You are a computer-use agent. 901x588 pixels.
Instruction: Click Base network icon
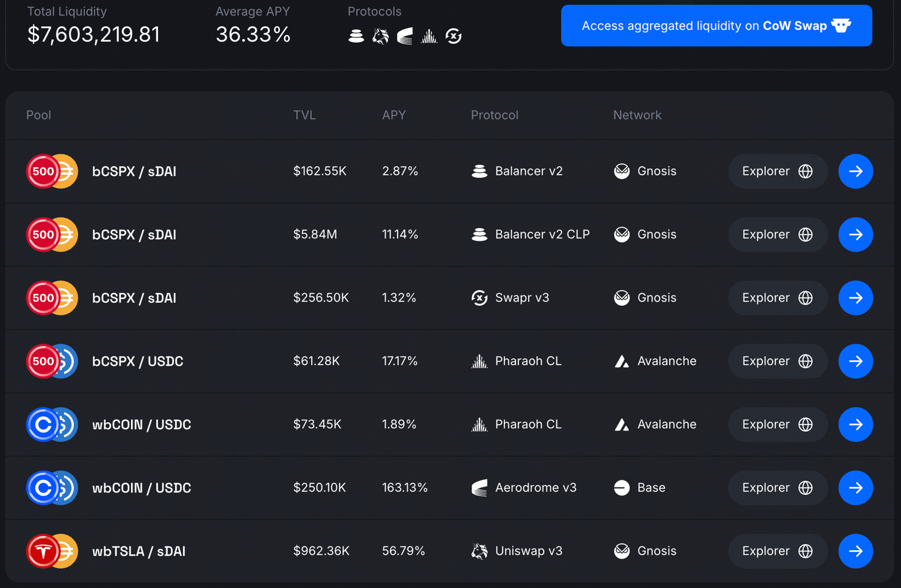622,488
